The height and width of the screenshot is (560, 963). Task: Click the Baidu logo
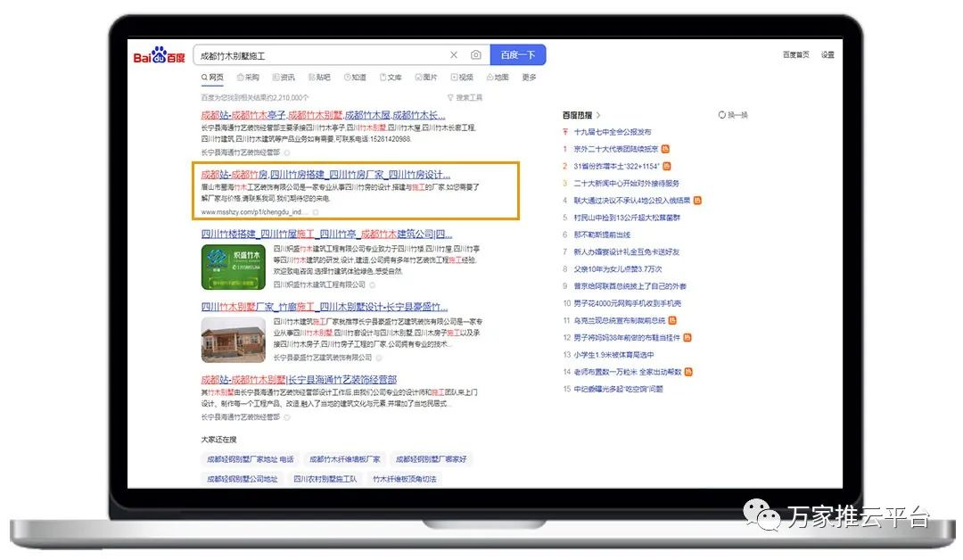pos(160,56)
